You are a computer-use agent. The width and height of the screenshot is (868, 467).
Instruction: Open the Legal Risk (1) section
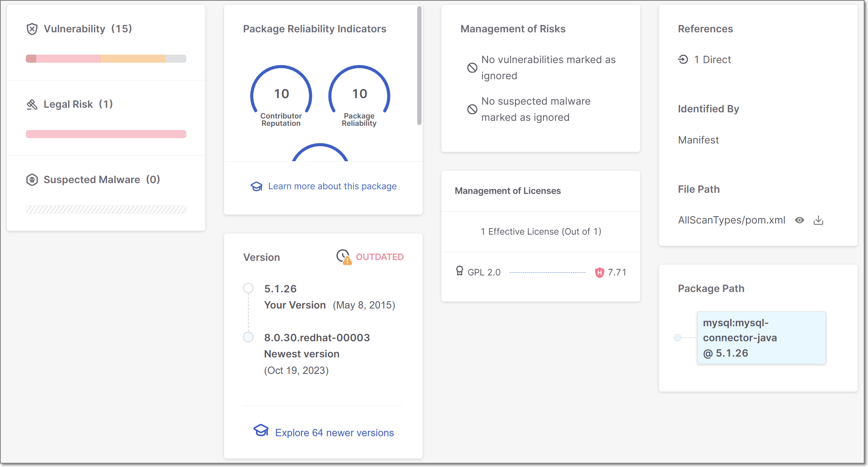[78, 104]
